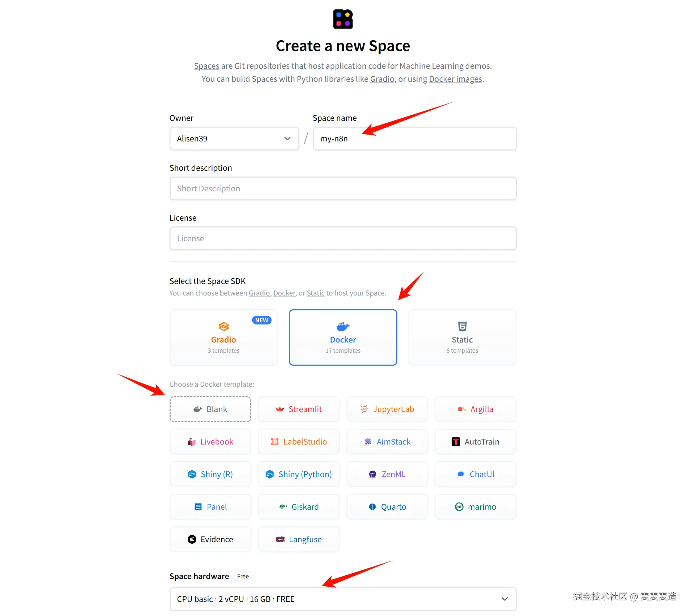Open the Docker images link
Viewport: 691px width, 616px height.
(455, 79)
